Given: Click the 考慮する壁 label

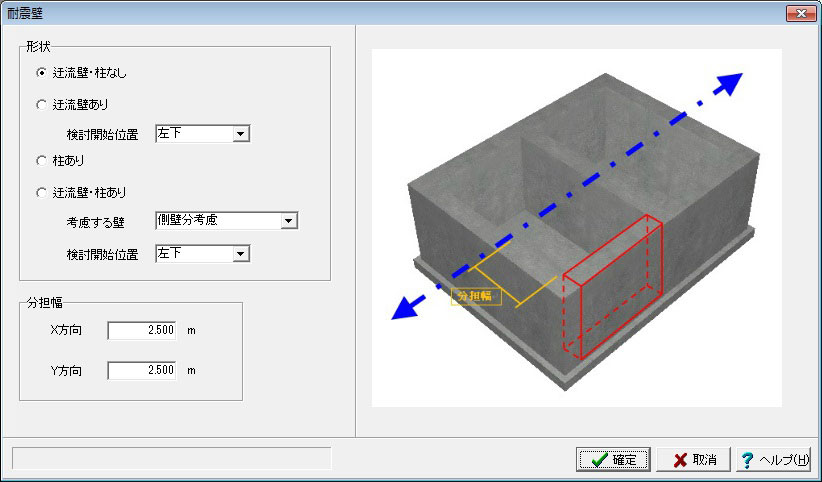Looking at the screenshot, I should click(x=95, y=222).
